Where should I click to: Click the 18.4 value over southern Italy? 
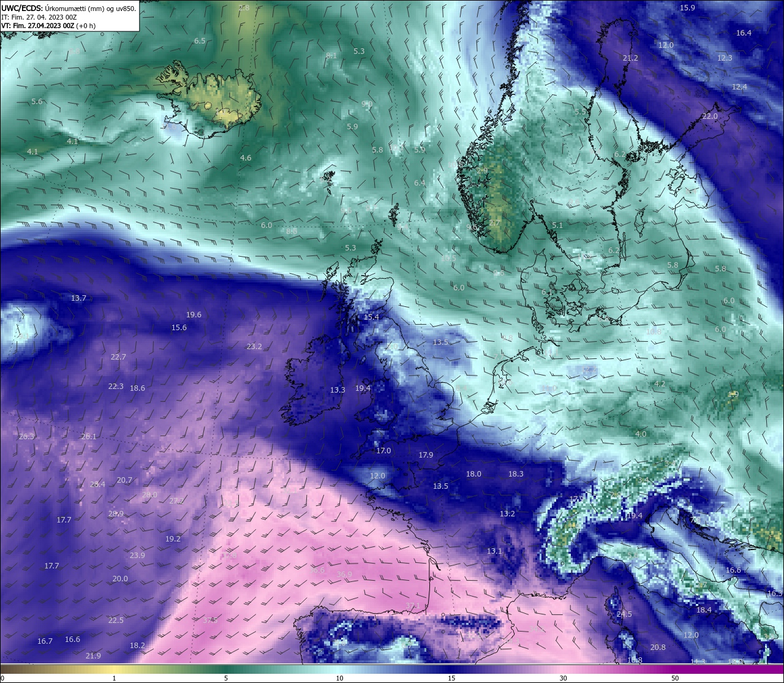point(704,610)
